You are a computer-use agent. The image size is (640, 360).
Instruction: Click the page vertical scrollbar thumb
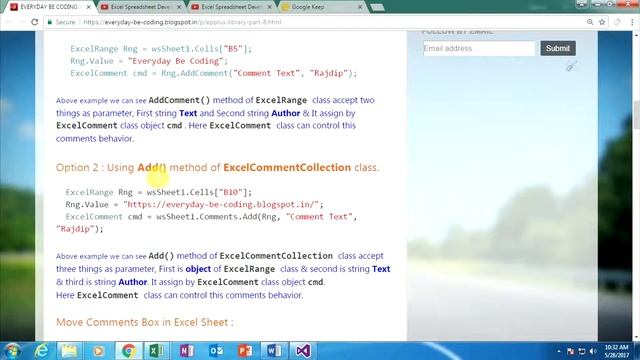(x=636, y=114)
